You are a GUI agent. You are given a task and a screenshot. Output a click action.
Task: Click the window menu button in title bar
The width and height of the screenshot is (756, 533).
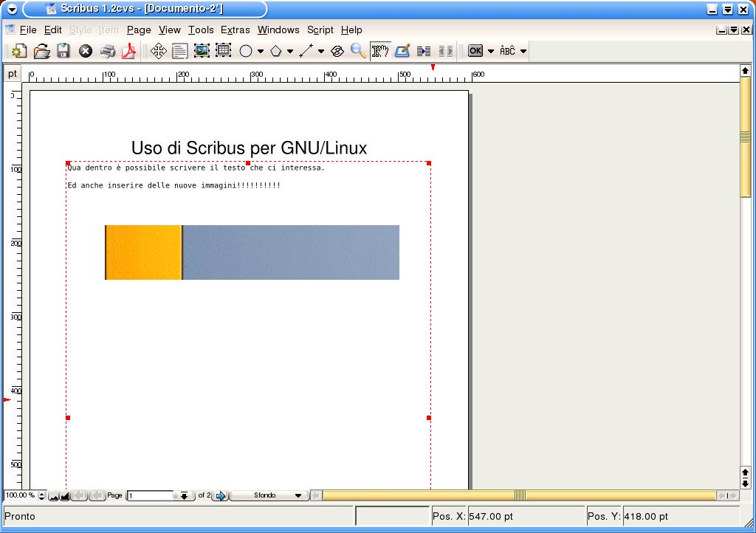(12, 9)
